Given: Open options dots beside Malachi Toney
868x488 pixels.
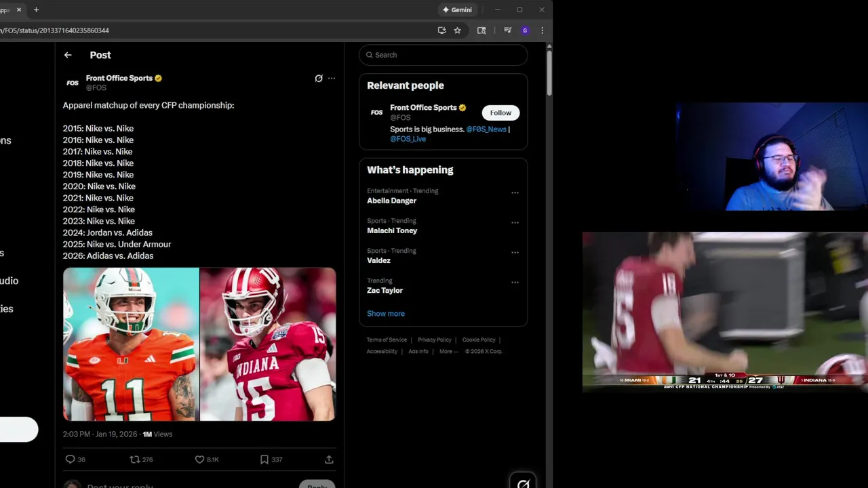Looking at the screenshot, I should (x=515, y=223).
